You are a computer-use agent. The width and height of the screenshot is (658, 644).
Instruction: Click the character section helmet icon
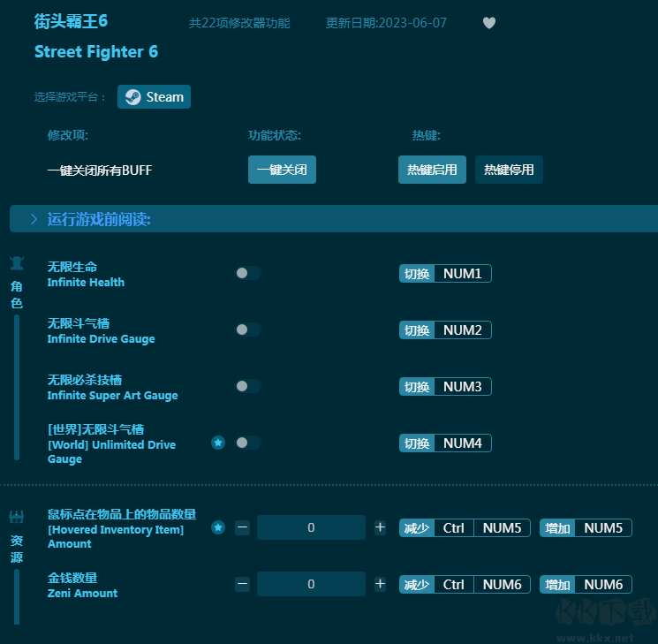[17, 263]
